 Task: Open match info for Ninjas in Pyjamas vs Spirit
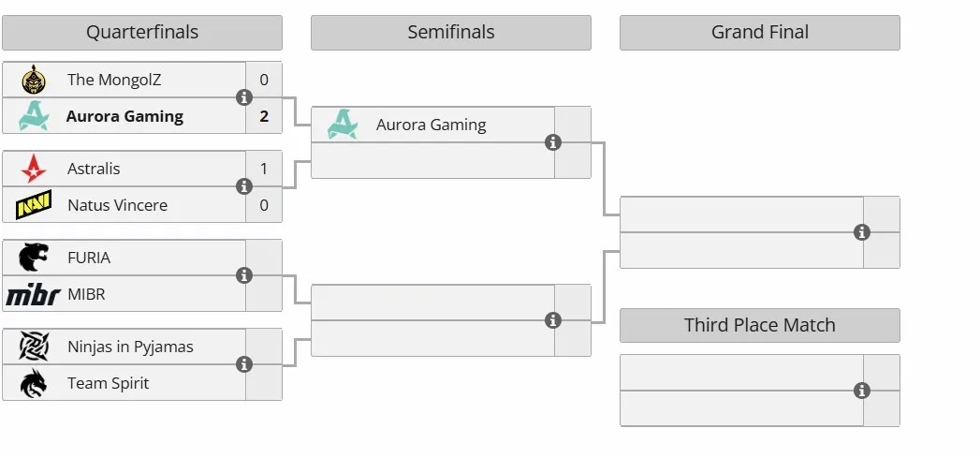pyautogui.click(x=244, y=364)
